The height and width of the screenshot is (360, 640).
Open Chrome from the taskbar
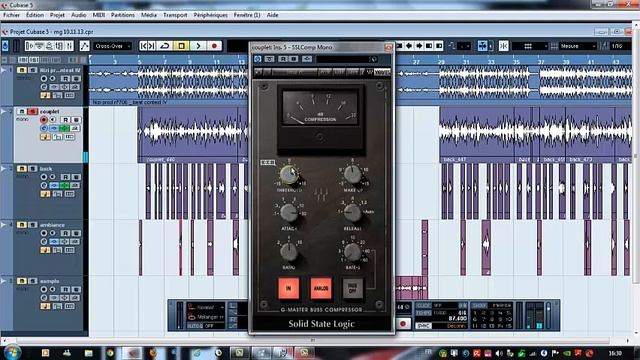pyautogui.click(x=110, y=353)
